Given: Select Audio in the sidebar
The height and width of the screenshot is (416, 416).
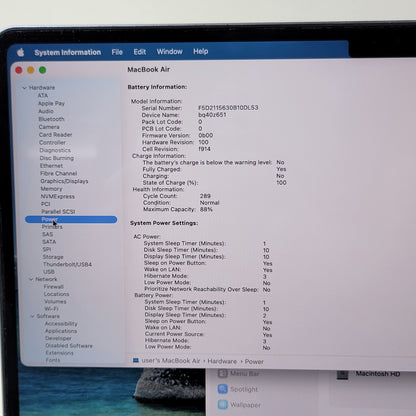Looking at the screenshot, I should [x=46, y=111].
